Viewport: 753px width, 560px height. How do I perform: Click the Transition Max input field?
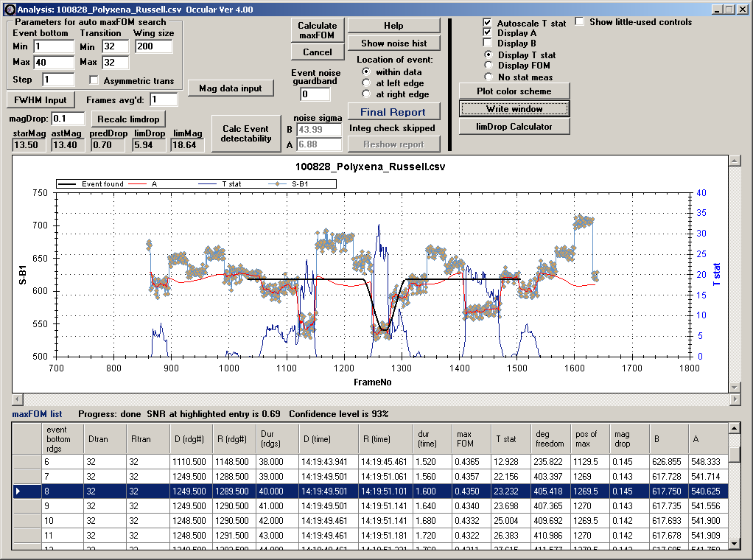pos(115,63)
